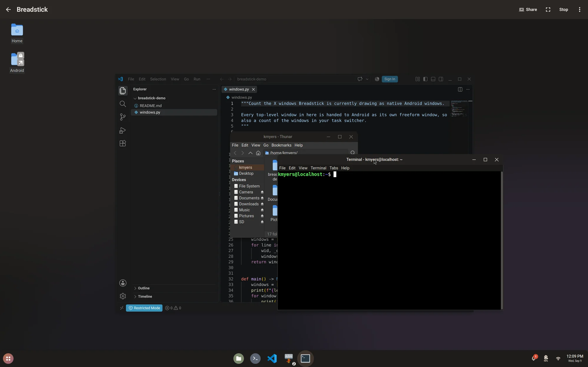The width and height of the screenshot is (588, 367).
Task: Open Run and Debug view in VS Code
Action: pos(123,130)
